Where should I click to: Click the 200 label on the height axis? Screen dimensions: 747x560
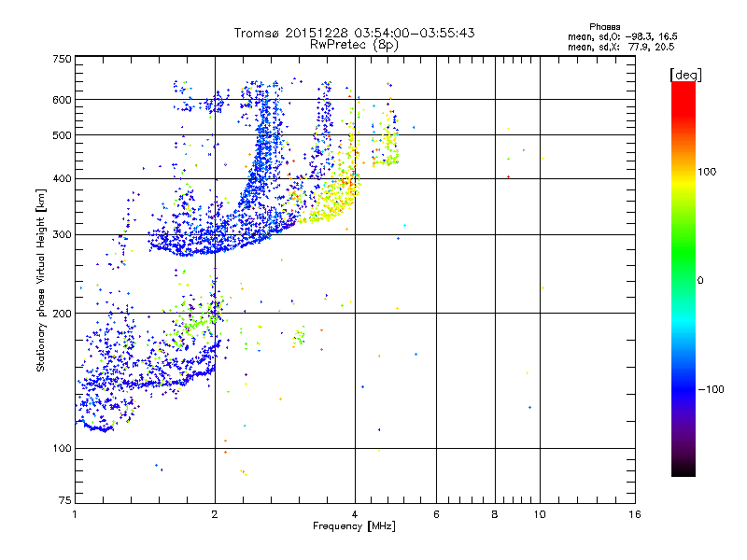[62, 314]
